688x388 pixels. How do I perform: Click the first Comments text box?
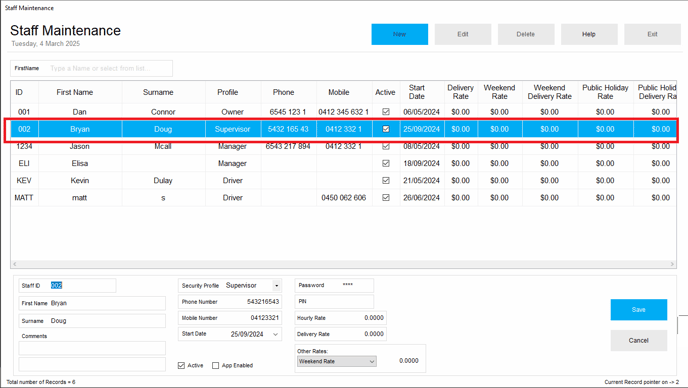pyautogui.click(x=92, y=348)
